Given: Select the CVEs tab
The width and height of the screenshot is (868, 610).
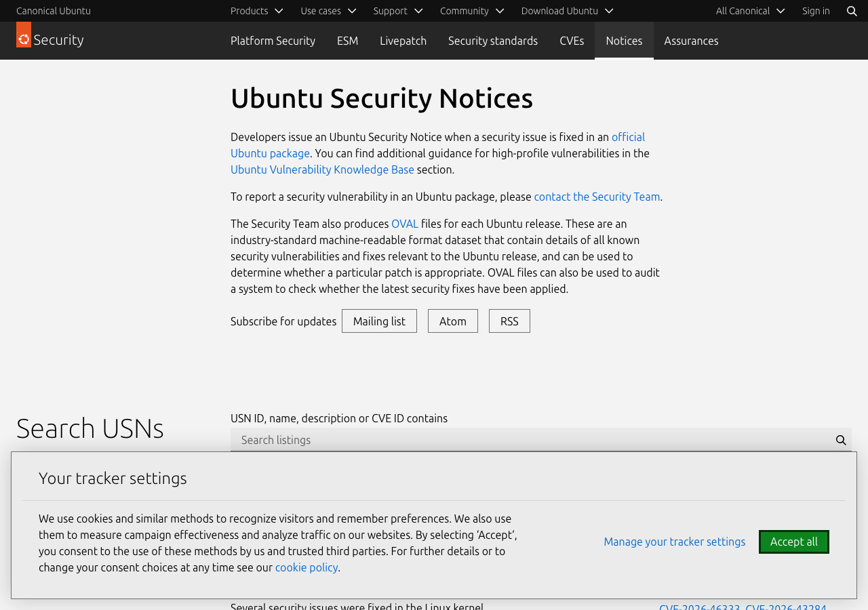Looking at the screenshot, I should (572, 41).
